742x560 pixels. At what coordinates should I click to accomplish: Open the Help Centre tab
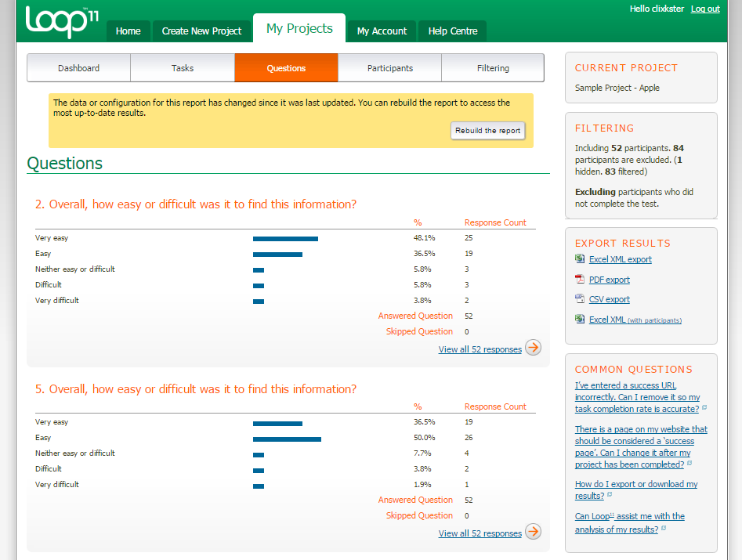tap(453, 31)
